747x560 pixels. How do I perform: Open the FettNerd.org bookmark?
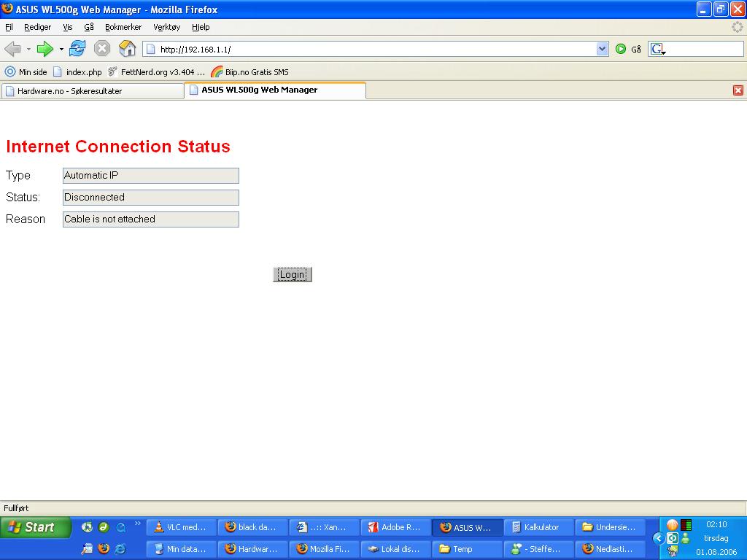pyautogui.click(x=157, y=72)
